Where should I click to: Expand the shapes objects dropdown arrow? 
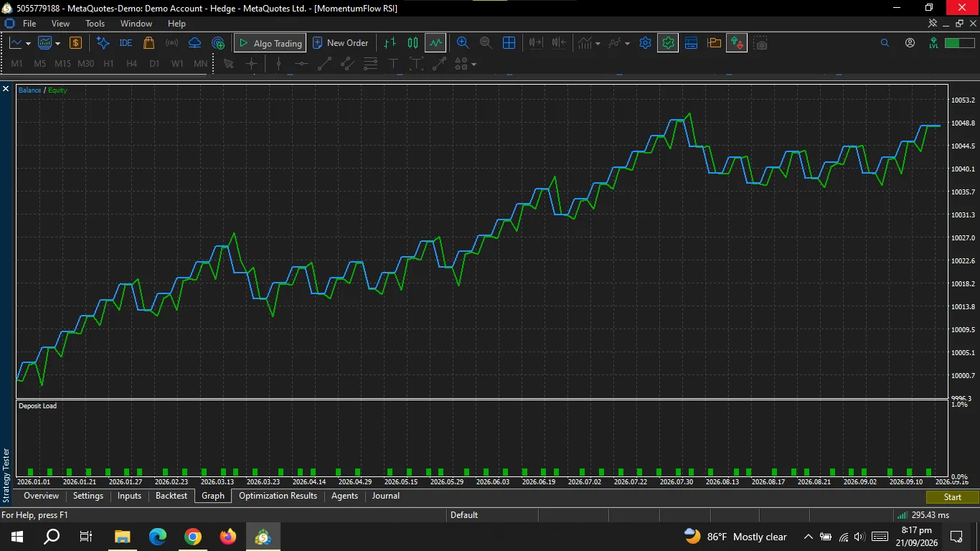click(473, 65)
